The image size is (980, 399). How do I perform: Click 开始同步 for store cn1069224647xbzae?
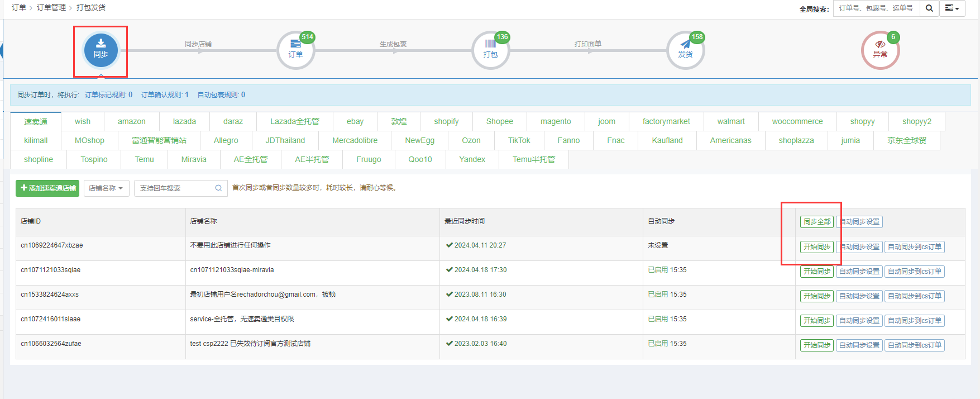click(x=817, y=247)
